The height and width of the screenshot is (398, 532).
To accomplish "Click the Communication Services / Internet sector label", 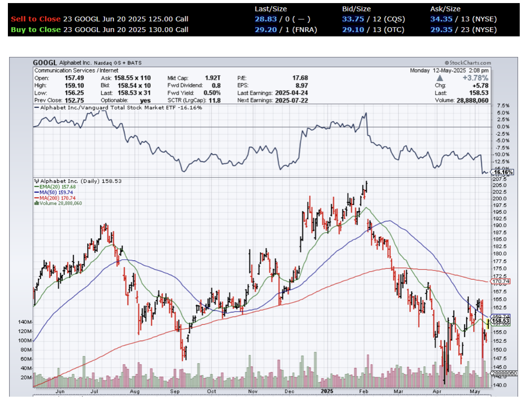I will (76, 70).
